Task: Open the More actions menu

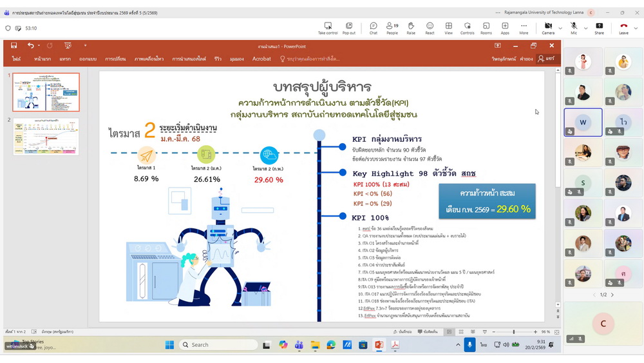Action: [x=524, y=28]
